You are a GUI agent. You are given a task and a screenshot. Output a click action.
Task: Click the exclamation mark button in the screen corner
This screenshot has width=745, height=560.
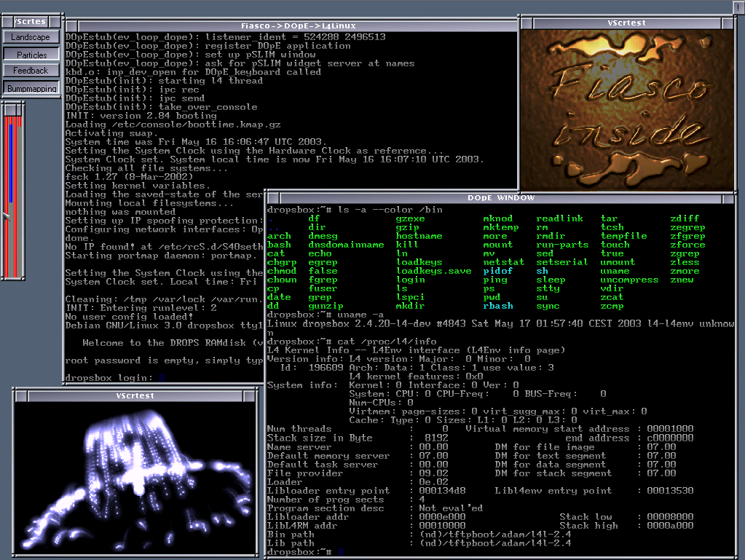click(x=738, y=7)
